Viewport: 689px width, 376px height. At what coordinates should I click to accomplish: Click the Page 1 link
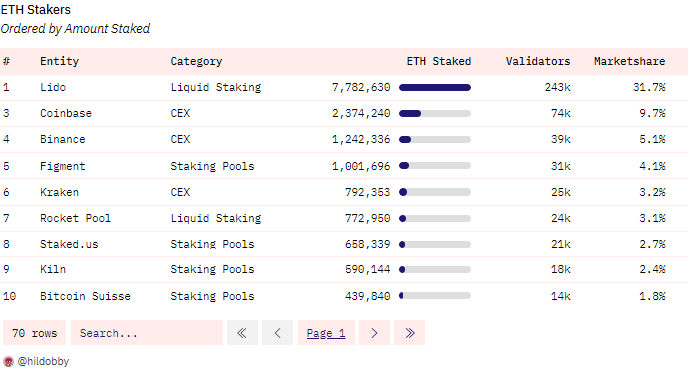point(326,333)
